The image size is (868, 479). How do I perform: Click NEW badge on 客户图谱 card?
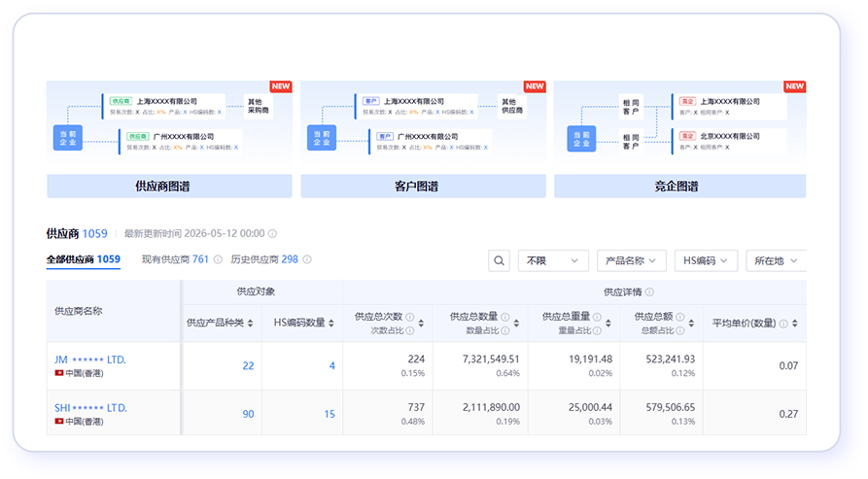point(535,86)
